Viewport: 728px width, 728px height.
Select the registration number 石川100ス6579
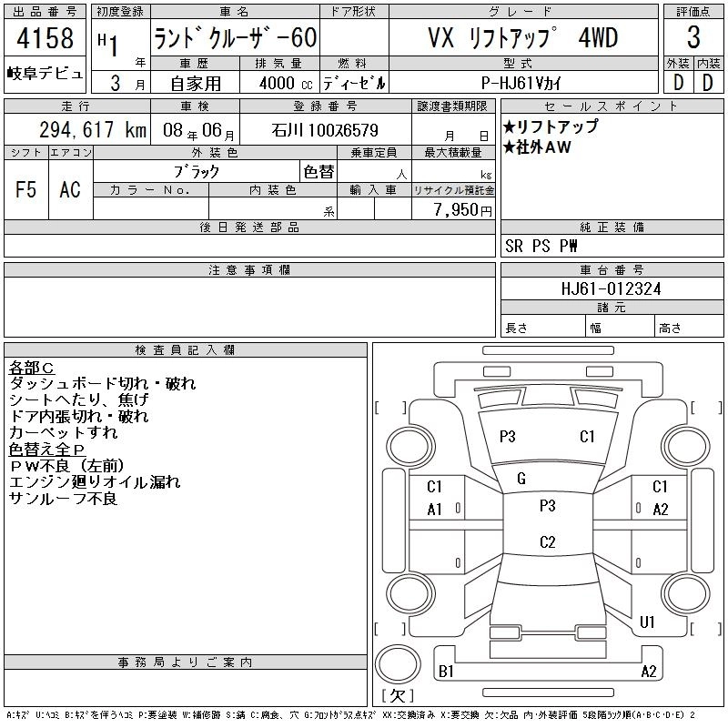pos(325,130)
